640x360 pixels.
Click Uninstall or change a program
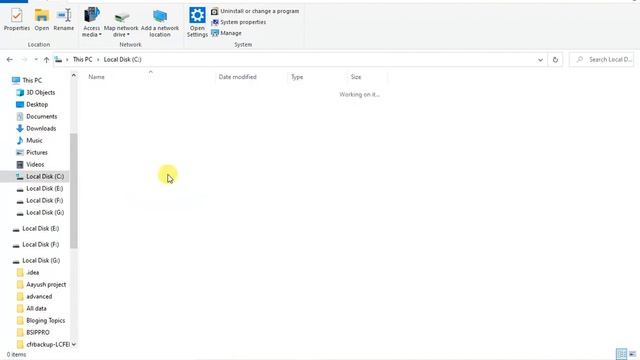[x=255, y=11]
